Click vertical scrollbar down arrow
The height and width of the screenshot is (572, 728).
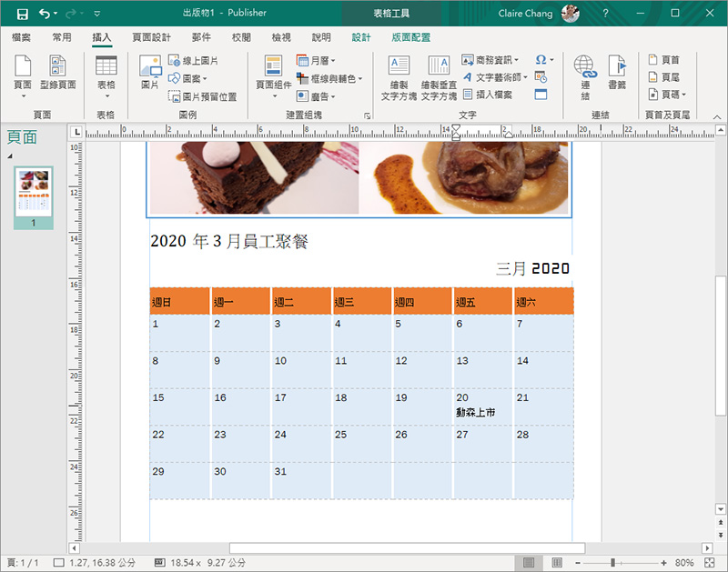click(721, 509)
